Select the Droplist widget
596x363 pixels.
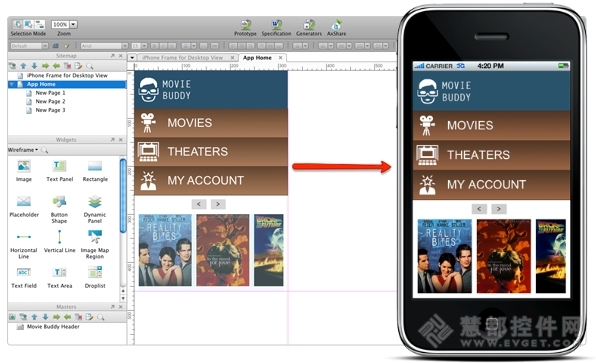point(95,278)
